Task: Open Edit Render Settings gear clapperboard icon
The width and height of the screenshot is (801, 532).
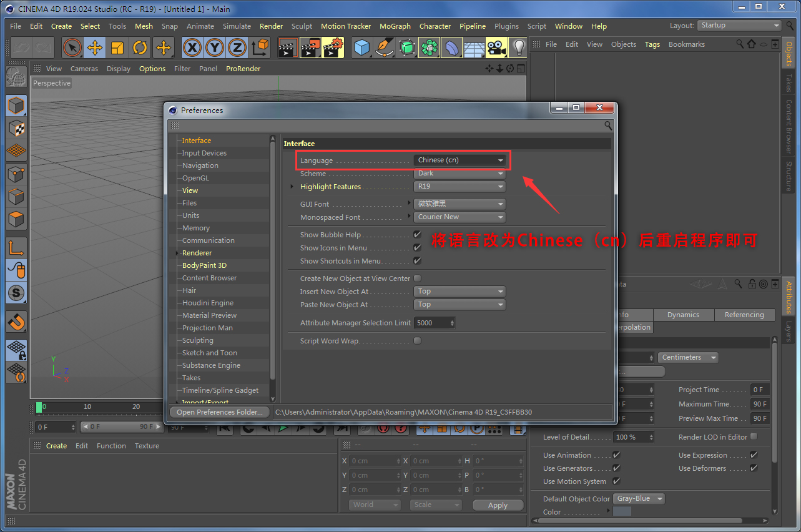Action: 333,48
